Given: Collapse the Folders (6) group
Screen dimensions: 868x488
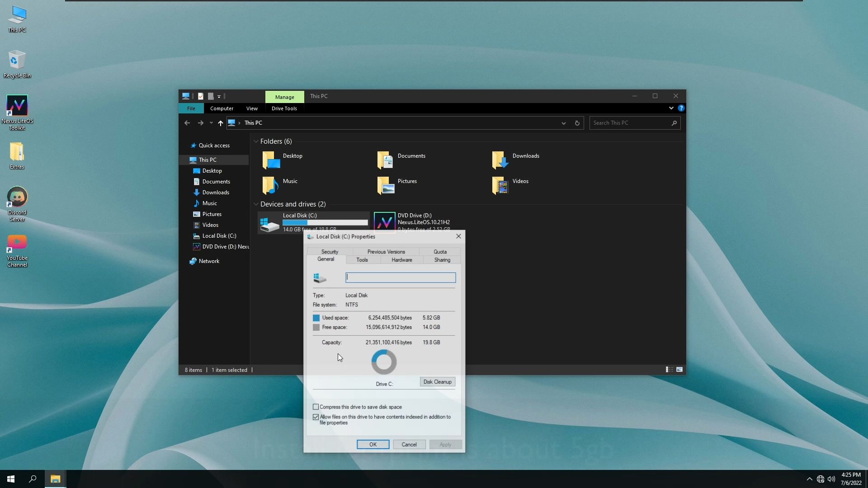Looking at the screenshot, I should (x=256, y=141).
